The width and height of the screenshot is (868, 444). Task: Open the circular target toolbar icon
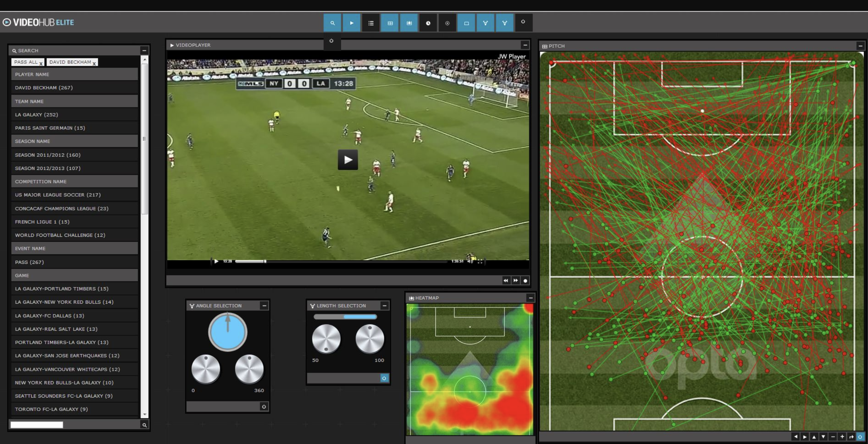coord(447,23)
